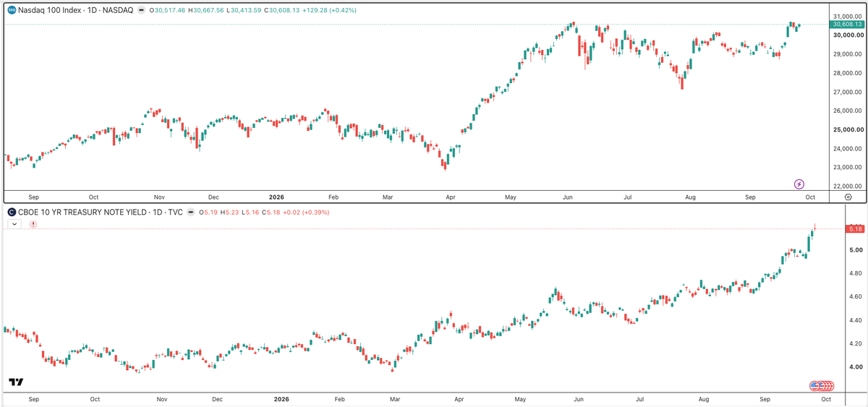Click the 4.00 yield axis label
The height and width of the screenshot is (407, 868).
point(856,367)
